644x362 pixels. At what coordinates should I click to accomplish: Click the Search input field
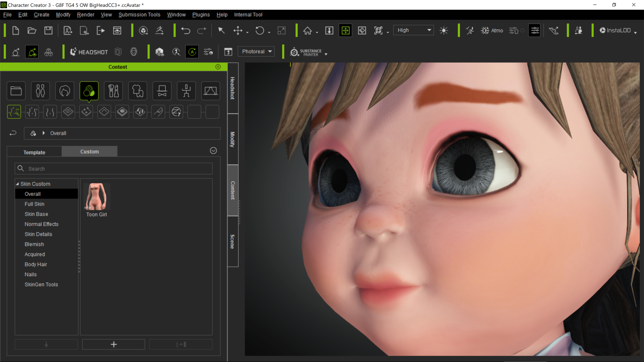coord(113,169)
